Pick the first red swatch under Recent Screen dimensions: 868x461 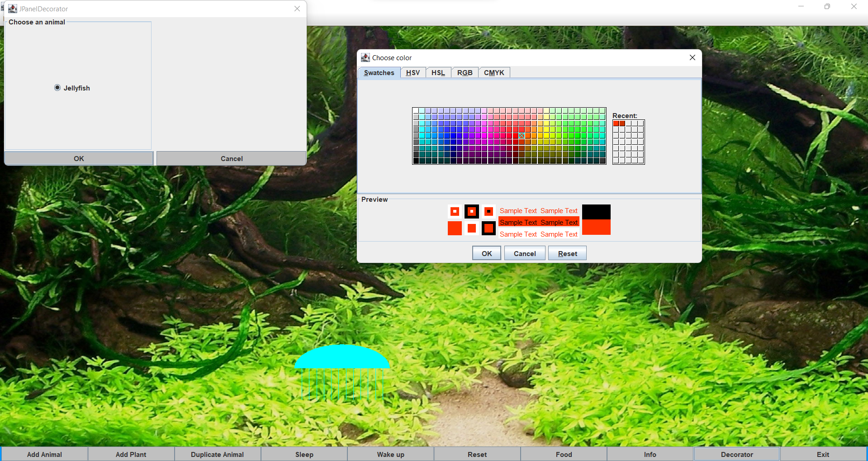coord(616,124)
